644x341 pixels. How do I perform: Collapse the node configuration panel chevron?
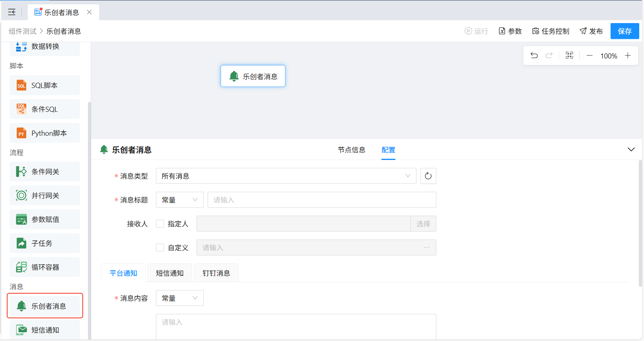pos(631,150)
